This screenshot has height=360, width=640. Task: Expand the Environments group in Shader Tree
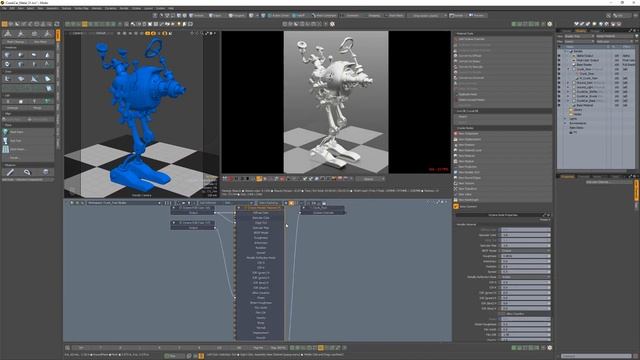coord(565,123)
